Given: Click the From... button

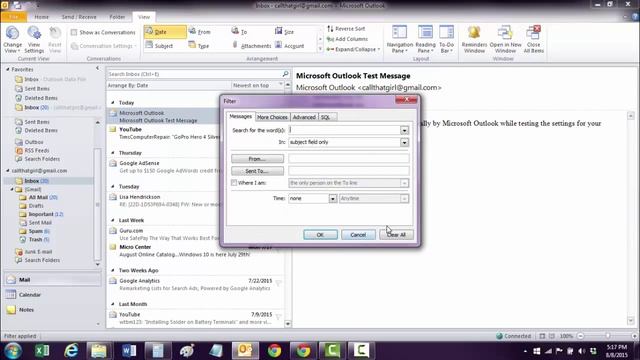Looking at the screenshot, I should (x=258, y=158).
